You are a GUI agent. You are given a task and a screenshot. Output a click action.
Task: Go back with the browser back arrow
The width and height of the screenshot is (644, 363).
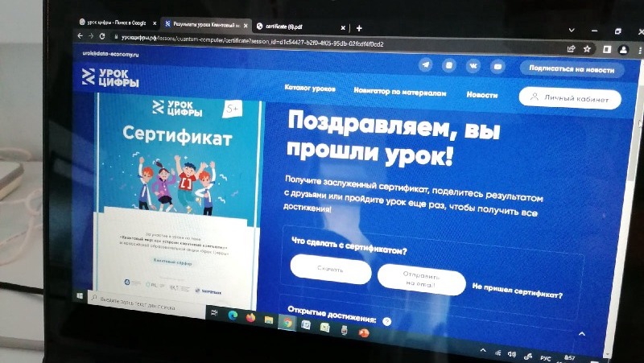tap(80, 35)
